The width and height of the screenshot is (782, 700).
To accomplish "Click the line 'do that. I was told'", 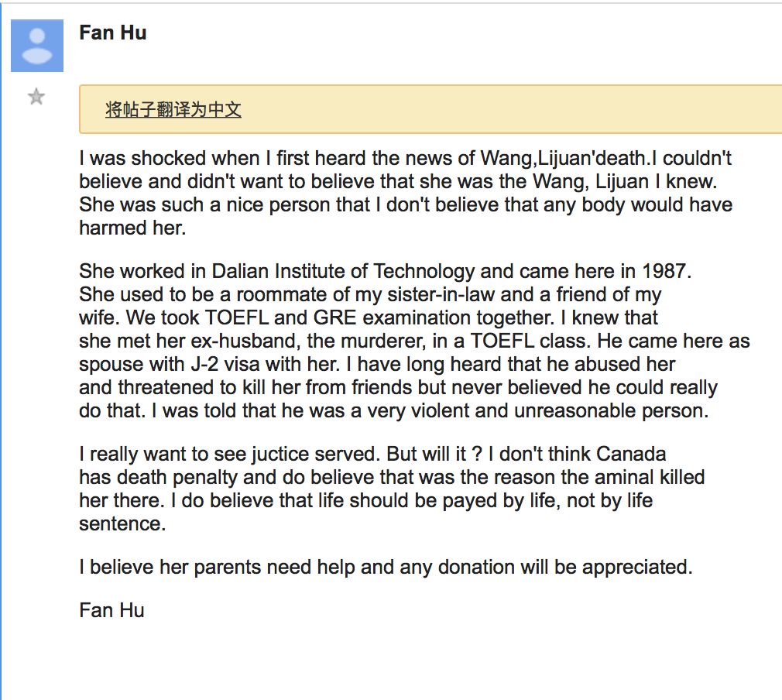I will tap(393, 410).
